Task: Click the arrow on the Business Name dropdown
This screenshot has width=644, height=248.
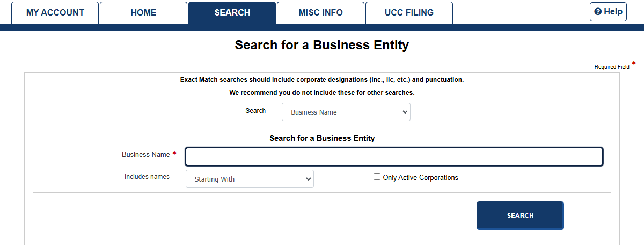Action: coord(404,112)
